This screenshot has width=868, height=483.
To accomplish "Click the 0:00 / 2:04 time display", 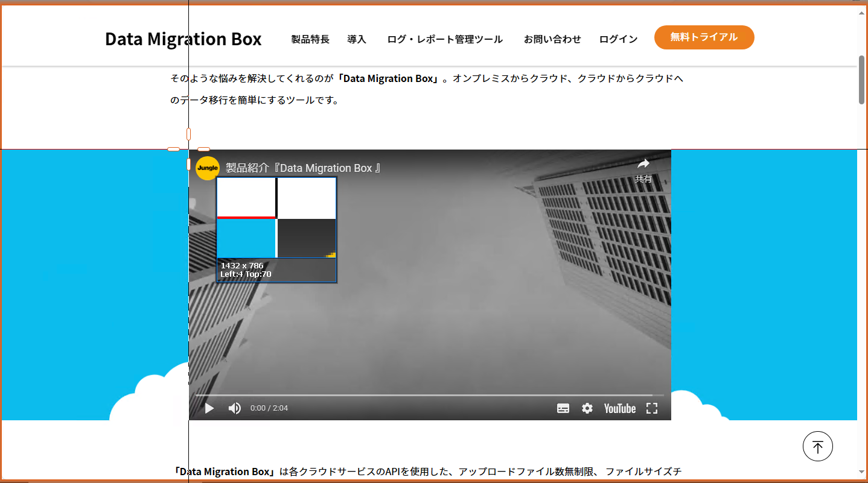I will (269, 408).
